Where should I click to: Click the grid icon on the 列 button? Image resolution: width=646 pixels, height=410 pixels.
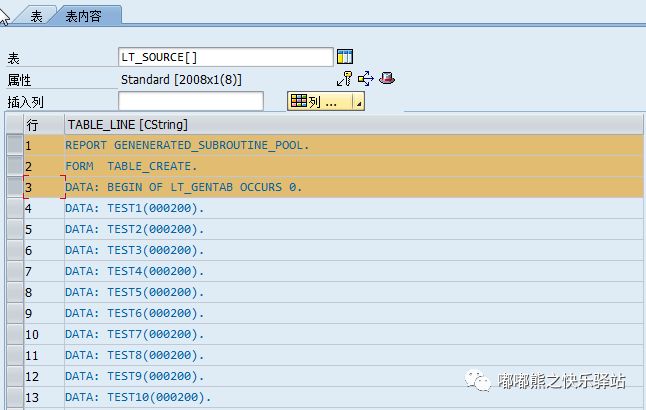pos(299,101)
